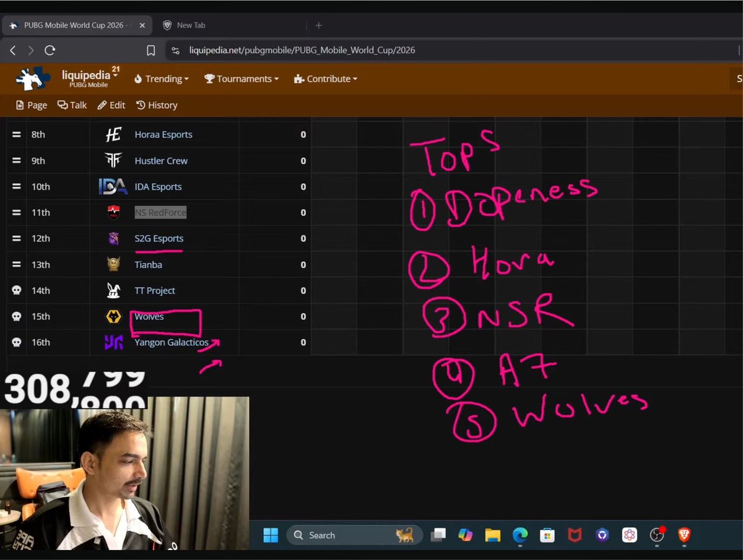Click the URL address bar
Image resolution: width=743 pixels, height=560 pixels.
[452, 50]
